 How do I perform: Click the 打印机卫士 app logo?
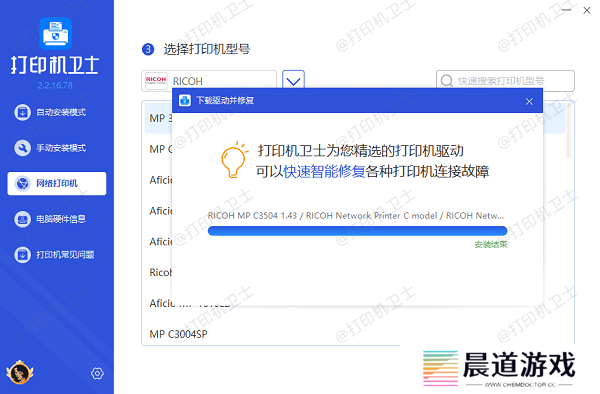point(55,34)
